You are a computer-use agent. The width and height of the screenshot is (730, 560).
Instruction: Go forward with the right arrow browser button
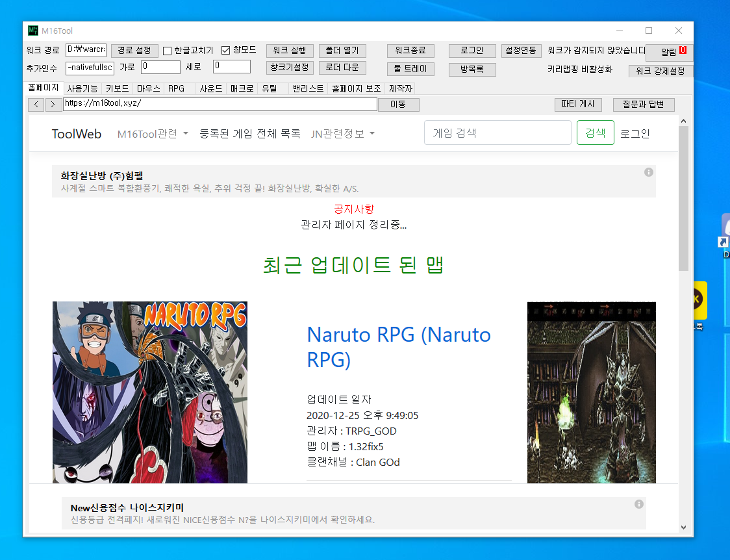53,105
